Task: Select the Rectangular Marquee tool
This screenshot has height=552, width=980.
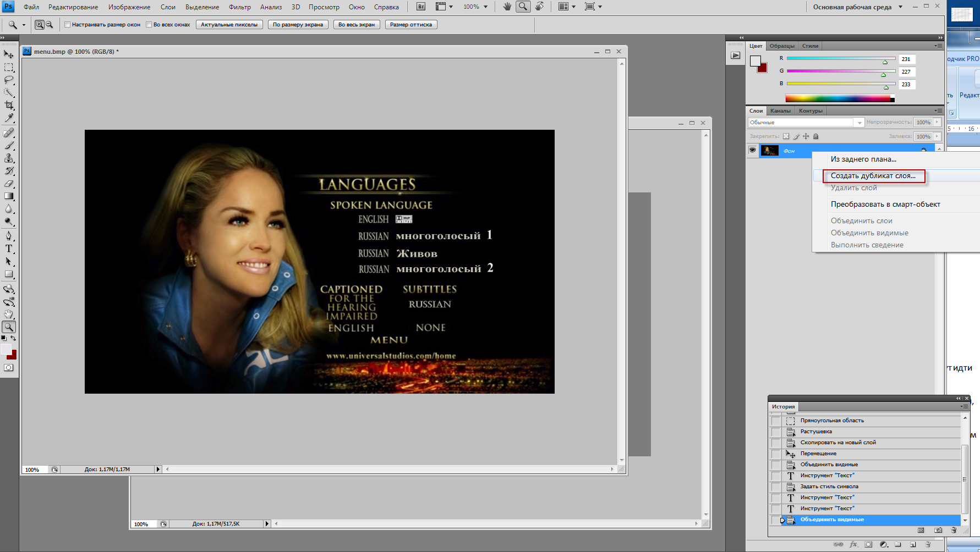Action: [x=9, y=67]
